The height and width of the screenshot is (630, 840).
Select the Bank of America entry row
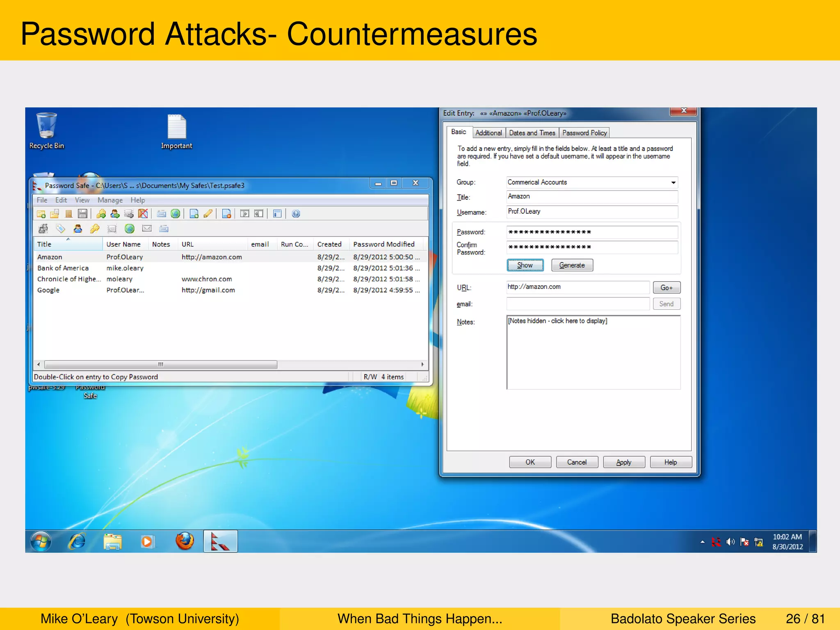click(230, 268)
